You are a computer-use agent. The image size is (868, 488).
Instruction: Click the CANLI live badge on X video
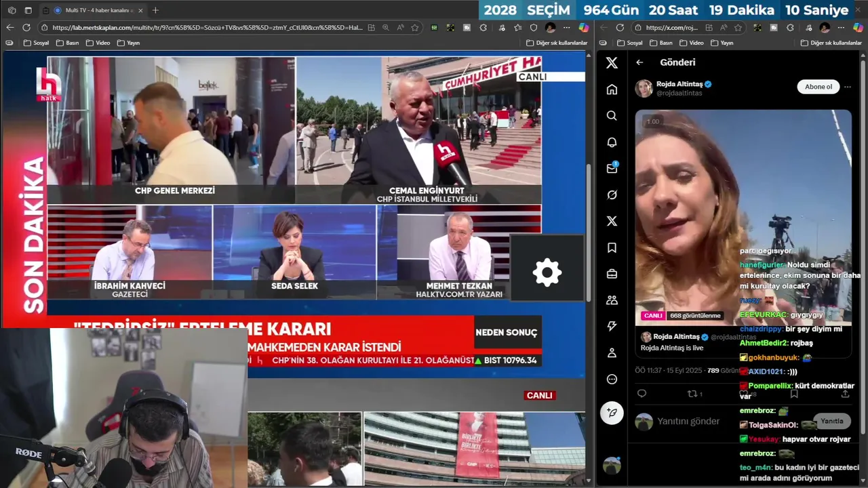653,315
